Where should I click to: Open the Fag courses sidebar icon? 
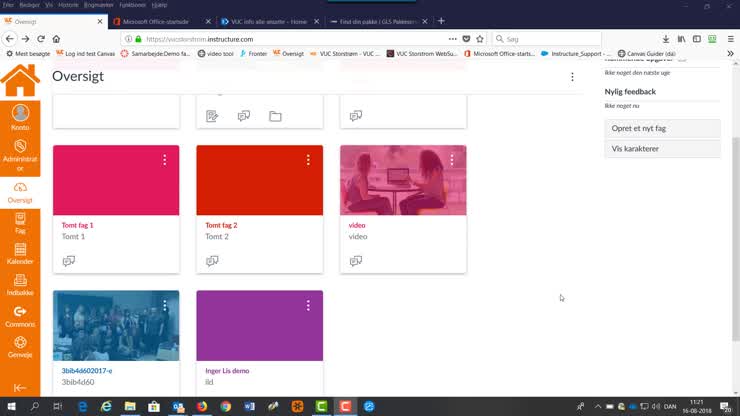pyautogui.click(x=20, y=220)
